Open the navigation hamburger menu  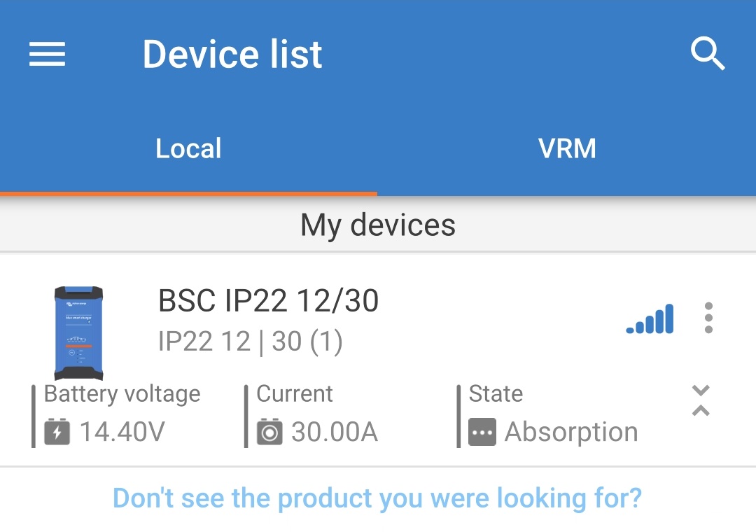pos(46,54)
